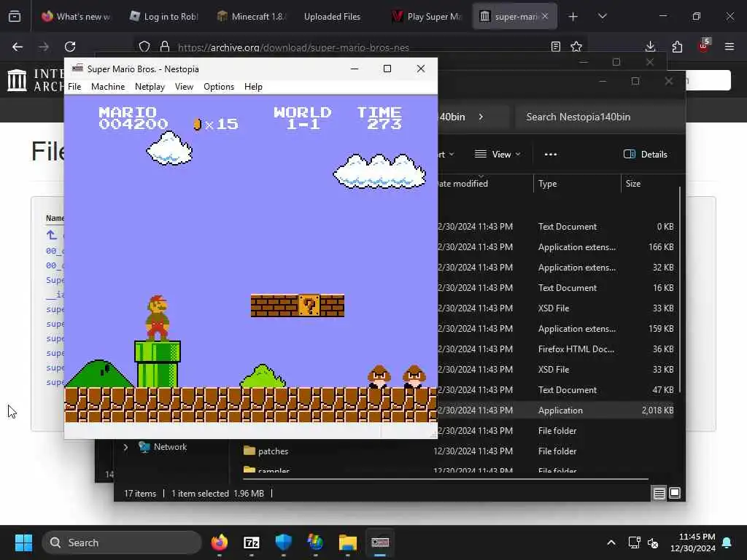
Task: Click the network tray icon
Action: (x=634, y=542)
